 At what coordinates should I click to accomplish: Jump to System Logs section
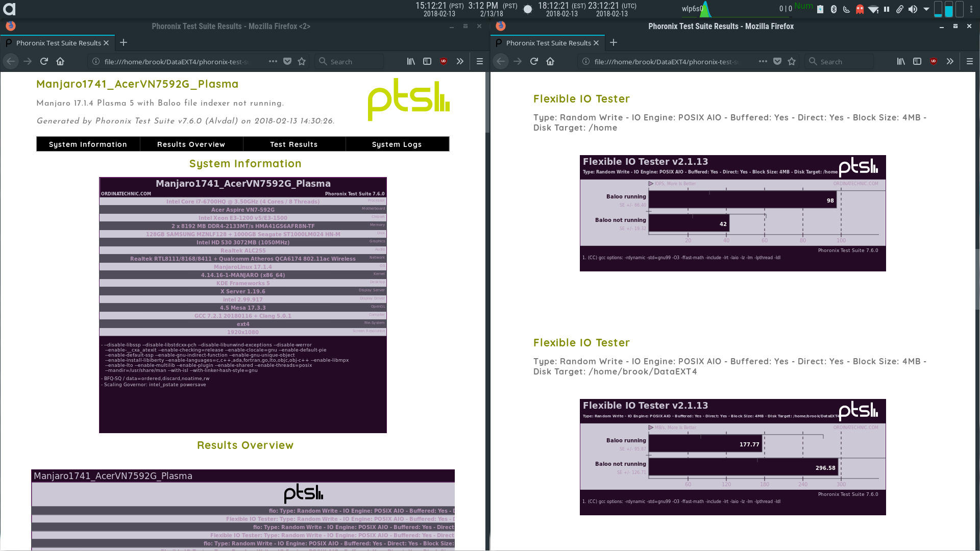coord(397,144)
